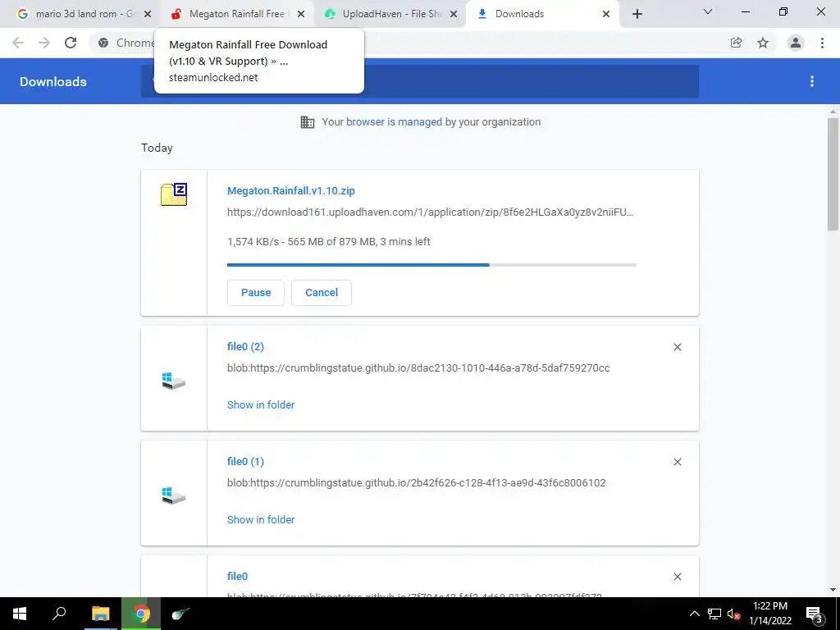The height and width of the screenshot is (630, 840).
Task: Open the Downloads page more actions menu
Action: pos(812,81)
